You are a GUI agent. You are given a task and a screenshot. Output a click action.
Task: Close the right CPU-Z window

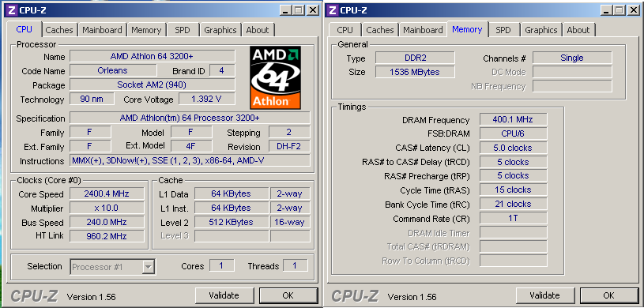pos(633,11)
